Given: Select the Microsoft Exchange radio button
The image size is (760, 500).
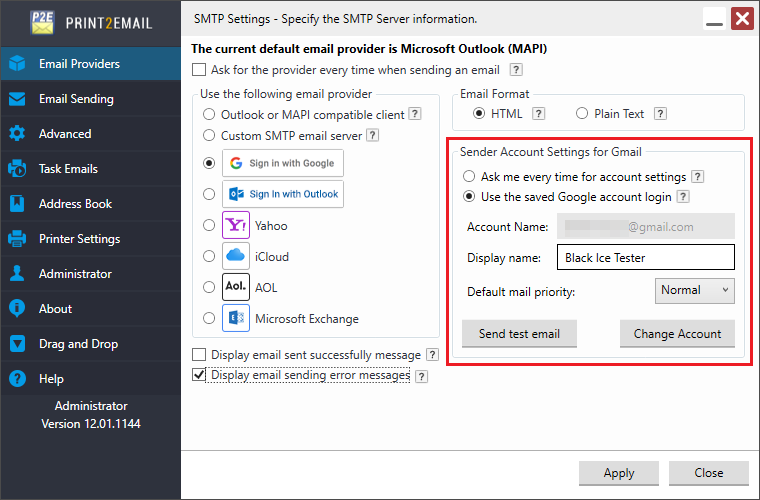Looking at the screenshot, I should [x=209, y=318].
